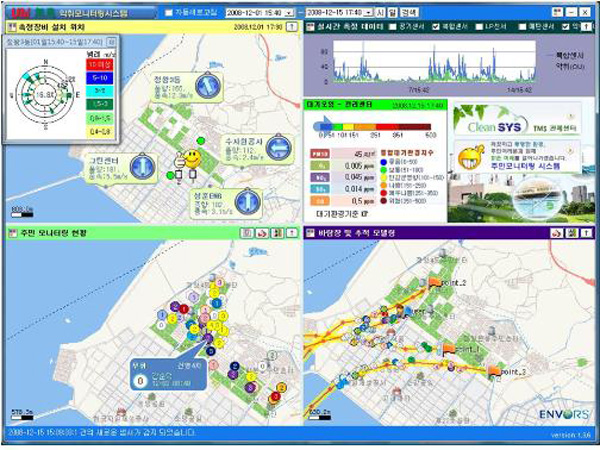This screenshot has height=450, width=600.
Task: Click the blue 좋음 index legend dot
Action: click(383, 162)
